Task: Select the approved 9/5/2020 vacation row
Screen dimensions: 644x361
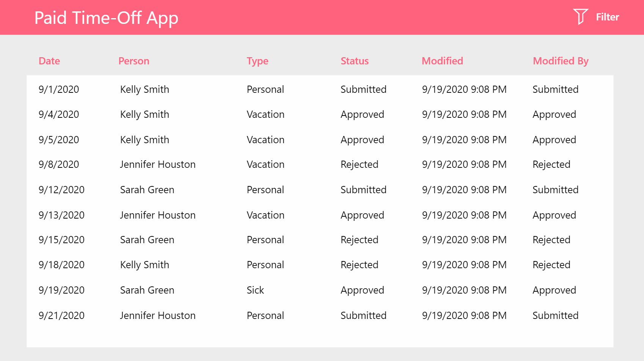Action: point(265,139)
